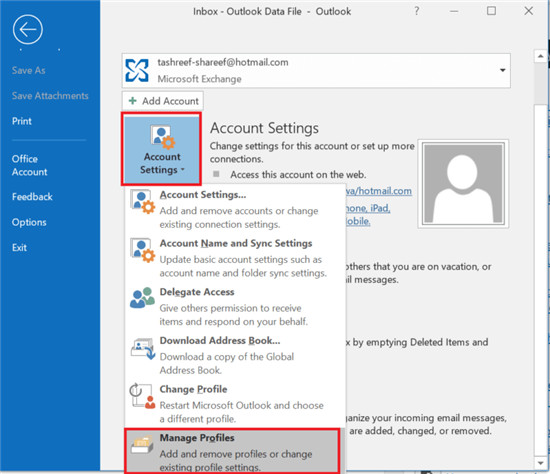Click the Account Settings menu entry icon

142,201
